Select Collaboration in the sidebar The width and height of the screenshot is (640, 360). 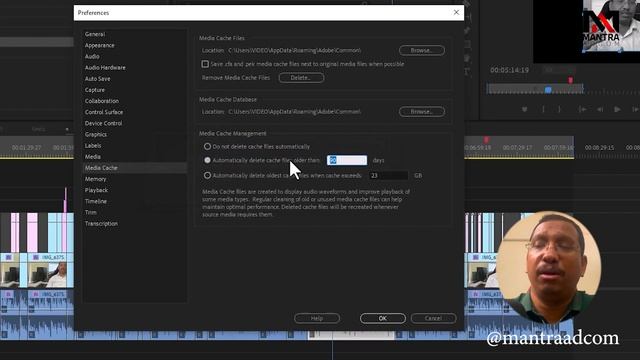[x=102, y=101]
